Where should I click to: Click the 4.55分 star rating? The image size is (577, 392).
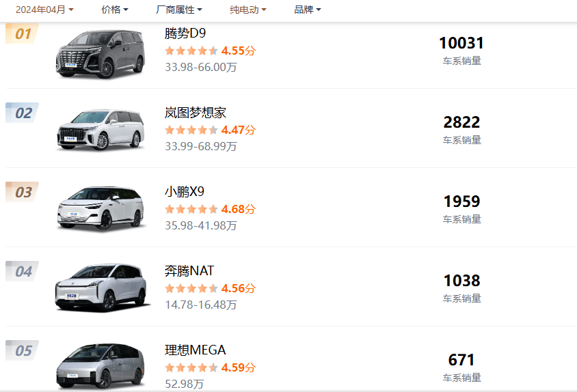tap(210, 51)
